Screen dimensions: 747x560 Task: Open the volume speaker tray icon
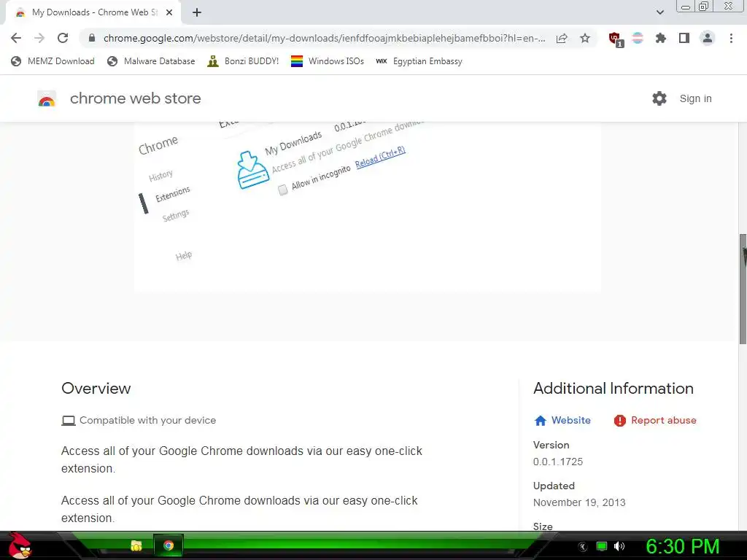point(619,546)
